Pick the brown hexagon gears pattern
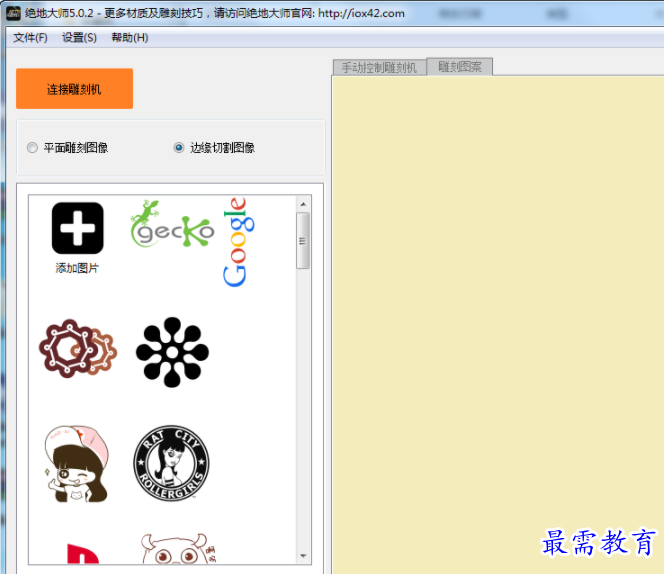 click(78, 349)
